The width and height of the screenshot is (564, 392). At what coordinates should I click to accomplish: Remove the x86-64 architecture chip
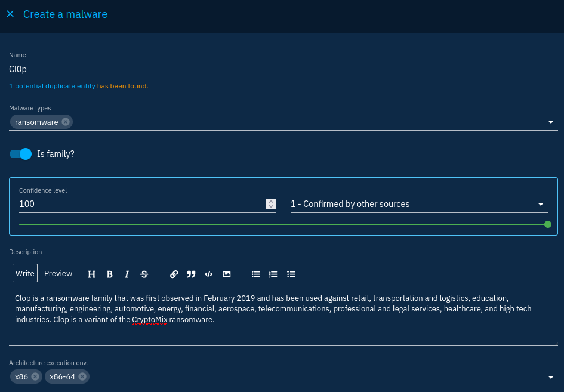tap(82, 376)
